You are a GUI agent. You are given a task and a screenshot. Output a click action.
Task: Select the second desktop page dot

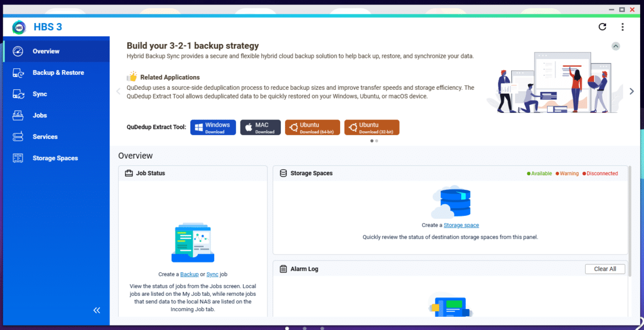pos(304,328)
